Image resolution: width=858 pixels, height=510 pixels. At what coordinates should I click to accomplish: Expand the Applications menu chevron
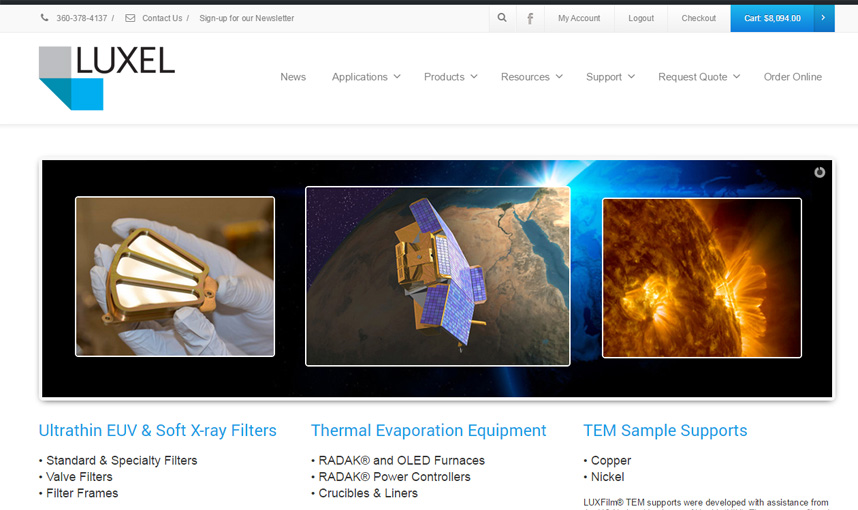click(x=397, y=77)
